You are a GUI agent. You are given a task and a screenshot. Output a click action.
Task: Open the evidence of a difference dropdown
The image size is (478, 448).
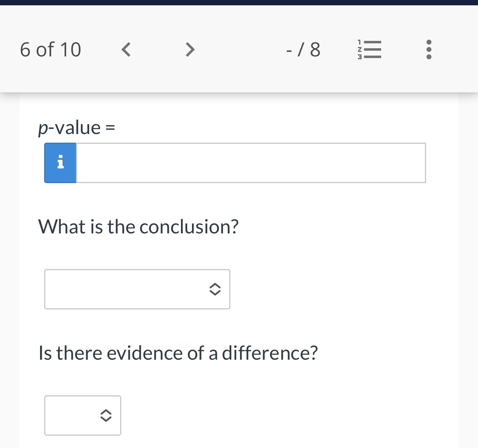(83, 415)
